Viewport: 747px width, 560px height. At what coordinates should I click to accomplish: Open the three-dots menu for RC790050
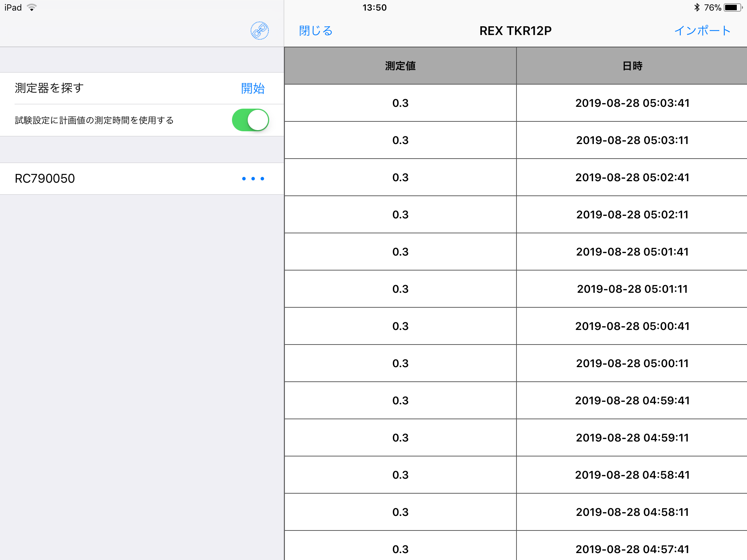[253, 179]
